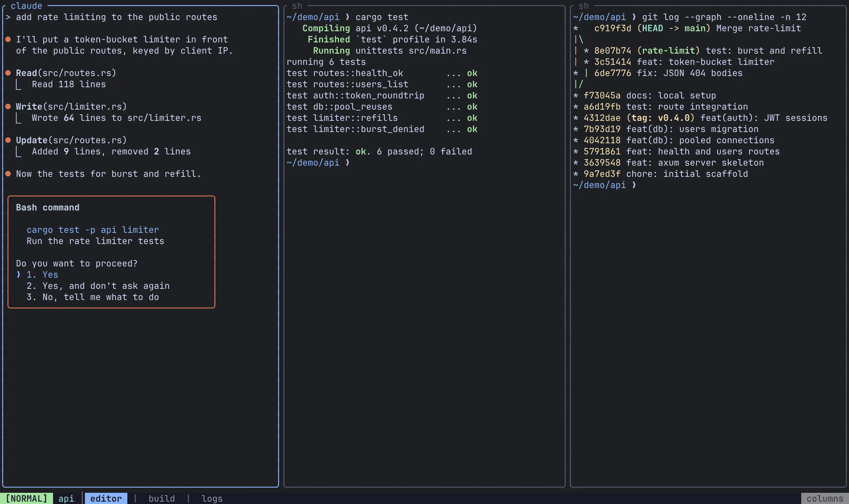Click the 'test limiter::burst_denied' line
This screenshot has height=504, width=849.
click(x=382, y=129)
